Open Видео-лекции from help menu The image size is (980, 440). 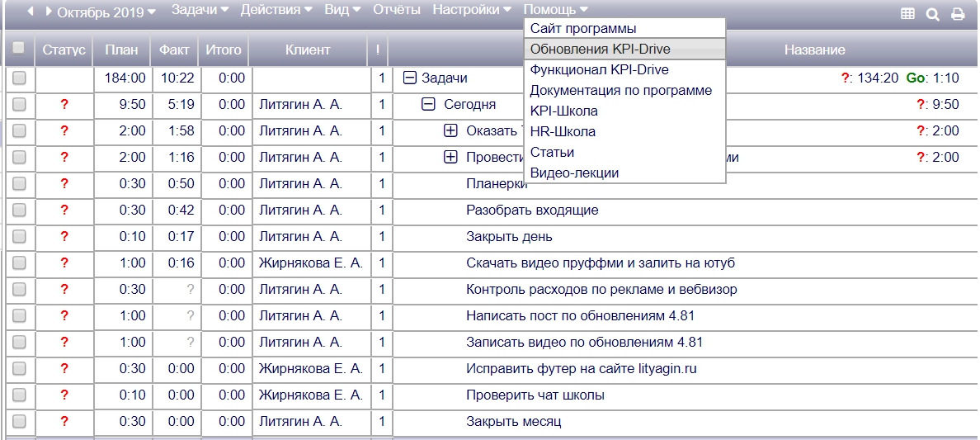[625, 173]
